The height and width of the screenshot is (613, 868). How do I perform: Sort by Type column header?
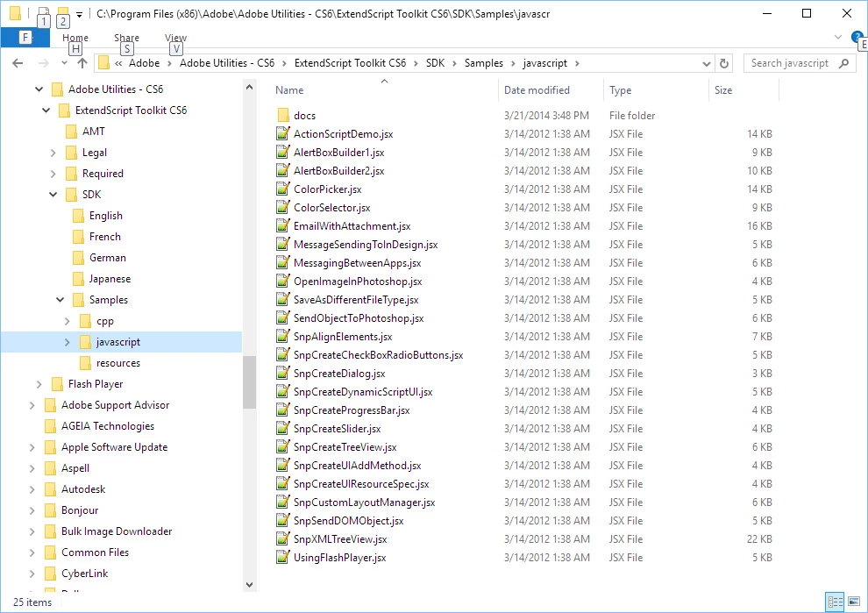[x=620, y=89]
